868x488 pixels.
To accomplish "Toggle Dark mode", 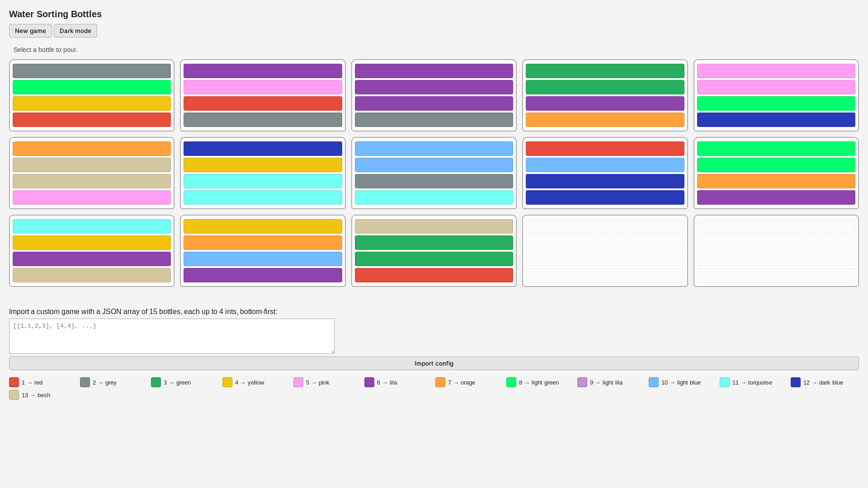I will click(x=75, y=31).
